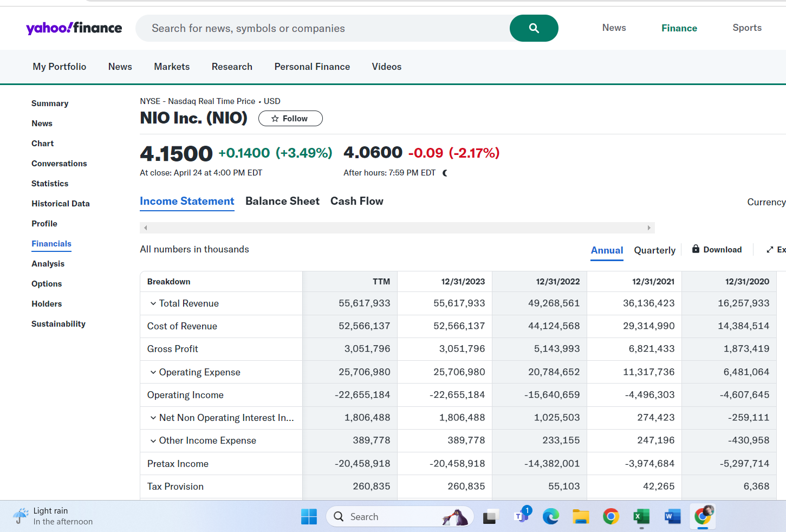This screenshot has height=532, width=786.
Task: Select the Income Statement tab
Action: (187, 201)
